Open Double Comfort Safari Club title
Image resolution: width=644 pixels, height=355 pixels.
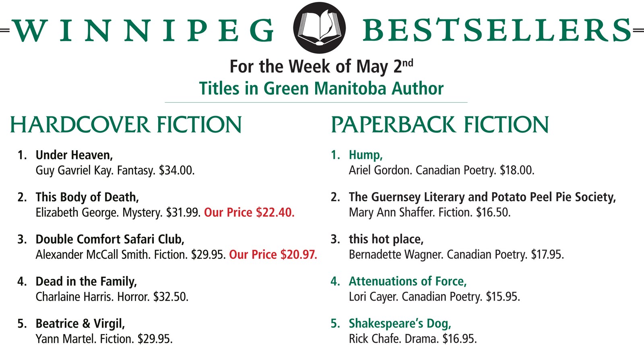[x=110, y=239]
